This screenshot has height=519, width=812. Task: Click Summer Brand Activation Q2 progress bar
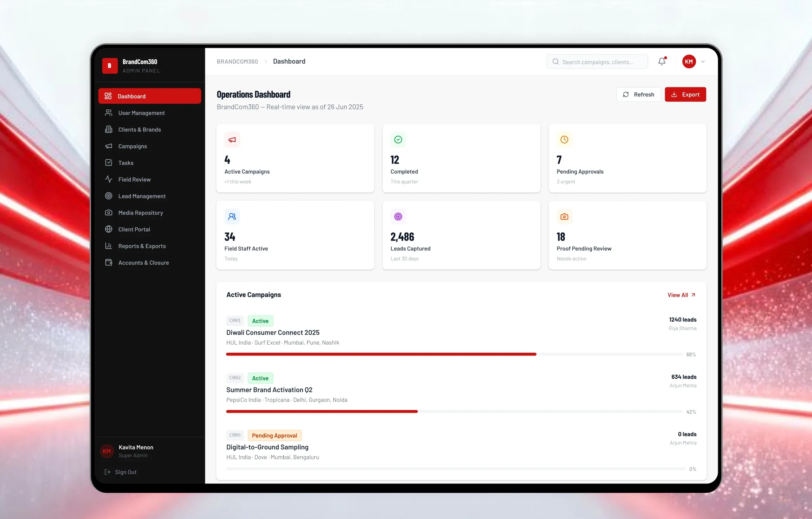(x=454, y=411)
